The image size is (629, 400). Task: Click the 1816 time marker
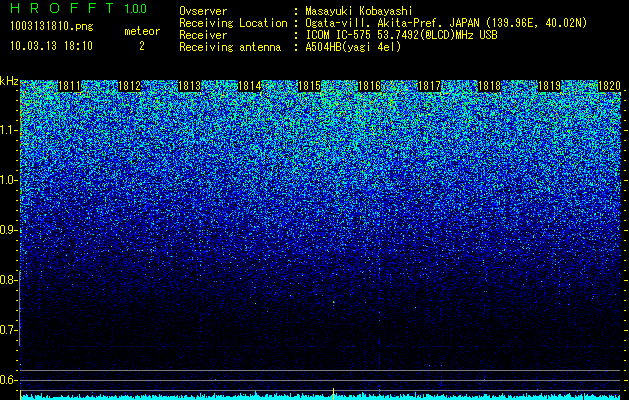pyautogui.click(x=369, y=86)
